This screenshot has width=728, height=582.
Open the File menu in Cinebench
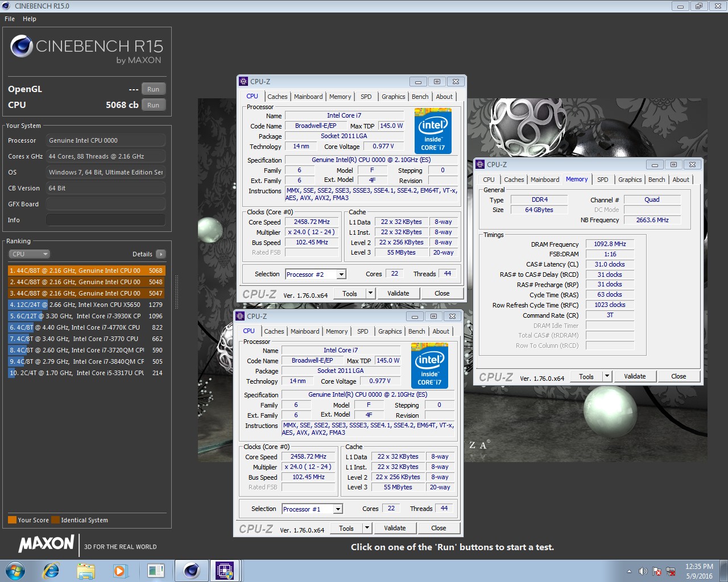(x=10, y=19)
